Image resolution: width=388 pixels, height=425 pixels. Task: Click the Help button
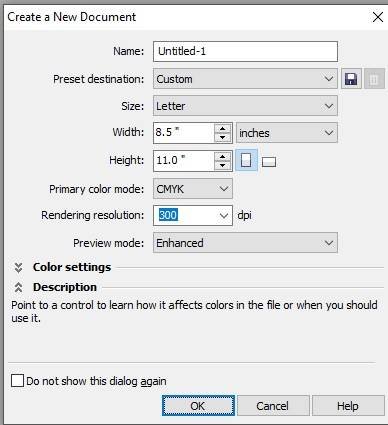tap(348, 406)
